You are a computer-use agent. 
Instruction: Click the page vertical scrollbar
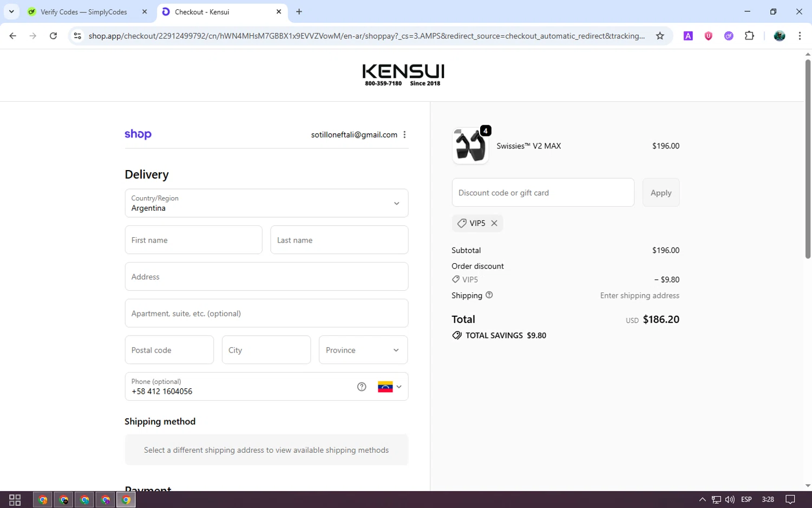coord(808,159)
